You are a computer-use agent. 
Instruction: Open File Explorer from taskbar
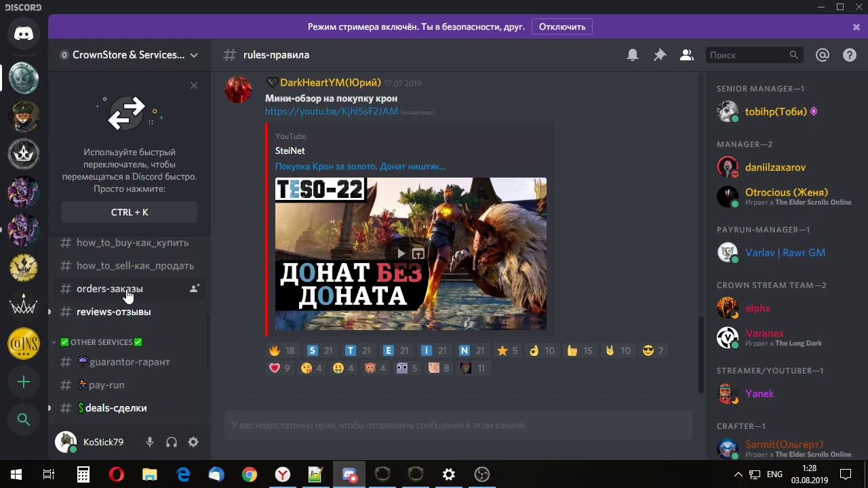coord(150,474)
